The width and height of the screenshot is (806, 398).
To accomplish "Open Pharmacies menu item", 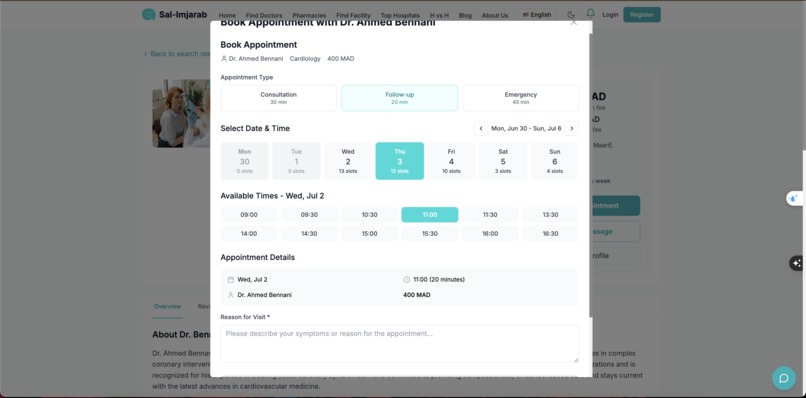I will coord(309,15).
